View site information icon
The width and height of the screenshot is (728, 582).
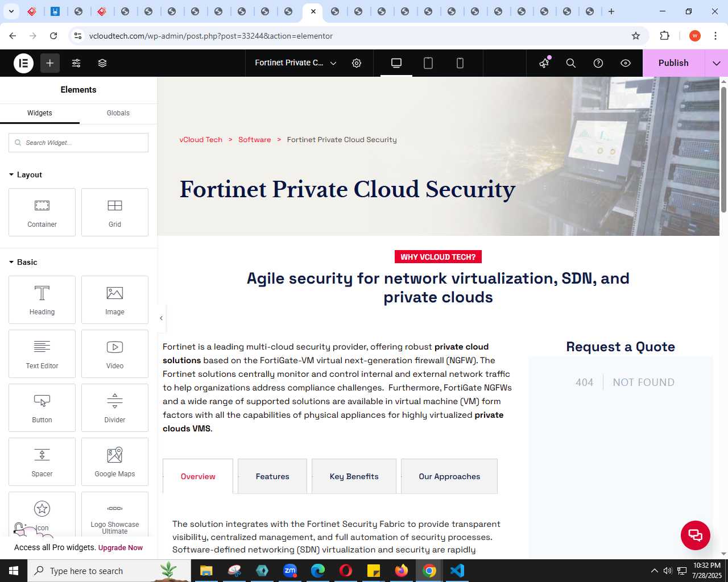point(78,36)
